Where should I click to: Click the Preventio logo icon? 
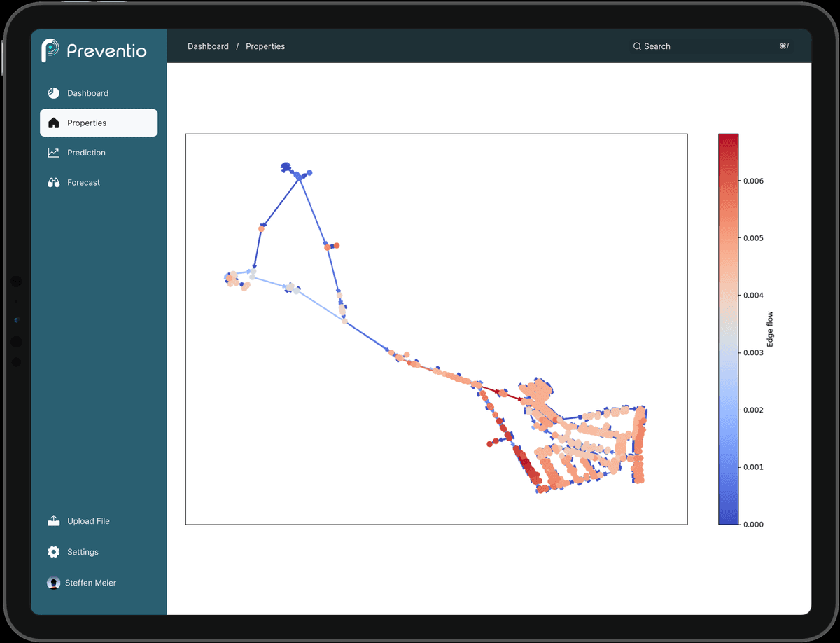tap(50, 50)
